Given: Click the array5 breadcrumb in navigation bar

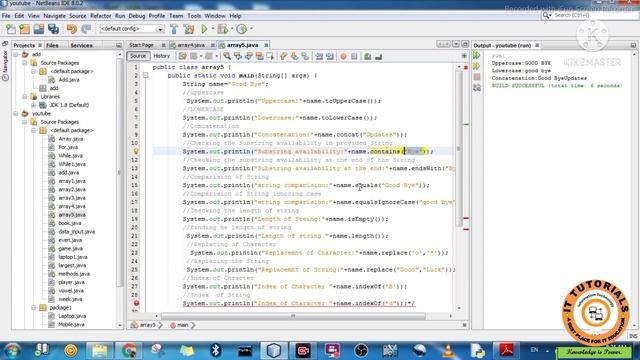Looking at the screenshot, I should pyautogui.click(x=147, y=325).
